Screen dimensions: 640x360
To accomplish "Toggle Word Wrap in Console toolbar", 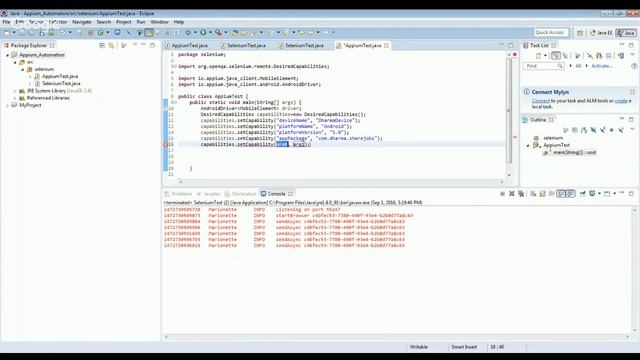I will pos(551,193).
